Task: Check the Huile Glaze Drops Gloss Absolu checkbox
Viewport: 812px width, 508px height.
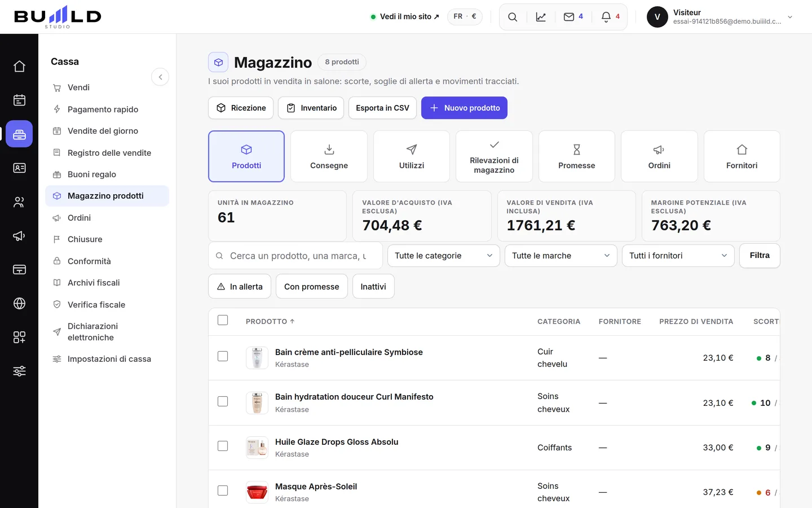Action: pyautogui.click(x=223, y=446)
